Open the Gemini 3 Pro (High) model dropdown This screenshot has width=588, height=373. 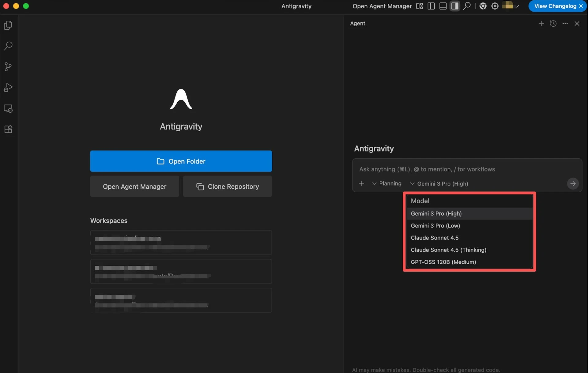pos(439,183)
